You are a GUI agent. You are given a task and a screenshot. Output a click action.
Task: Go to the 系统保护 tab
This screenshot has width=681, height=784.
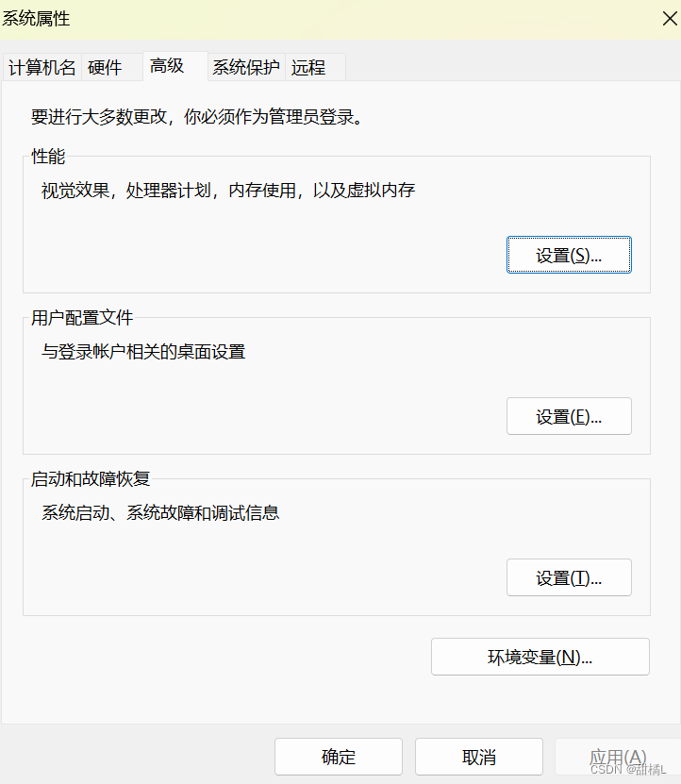[246, 67]
